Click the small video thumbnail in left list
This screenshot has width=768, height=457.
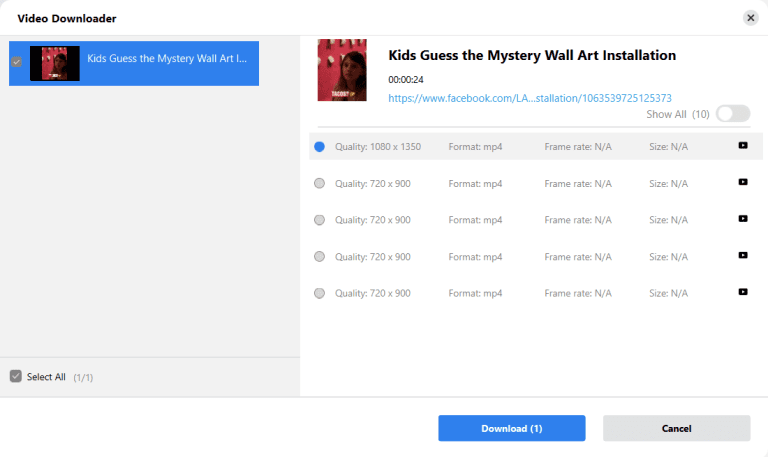(55, 63)
